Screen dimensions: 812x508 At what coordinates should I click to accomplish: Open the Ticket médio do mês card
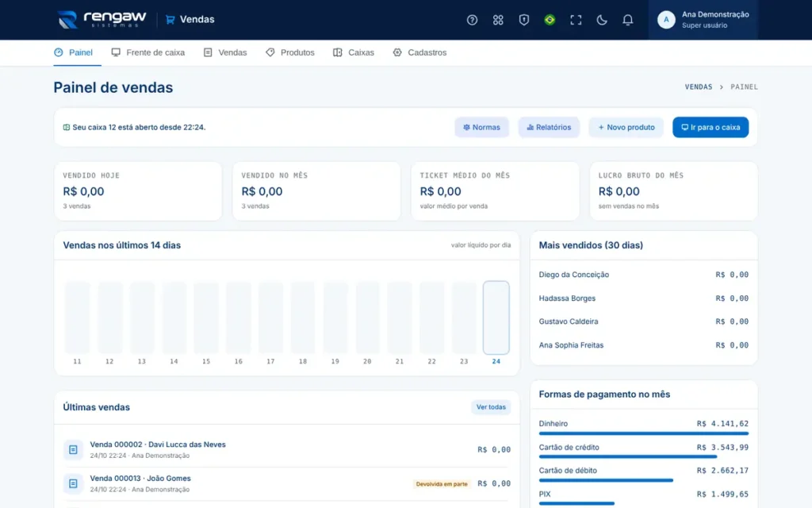click(495, 190)
